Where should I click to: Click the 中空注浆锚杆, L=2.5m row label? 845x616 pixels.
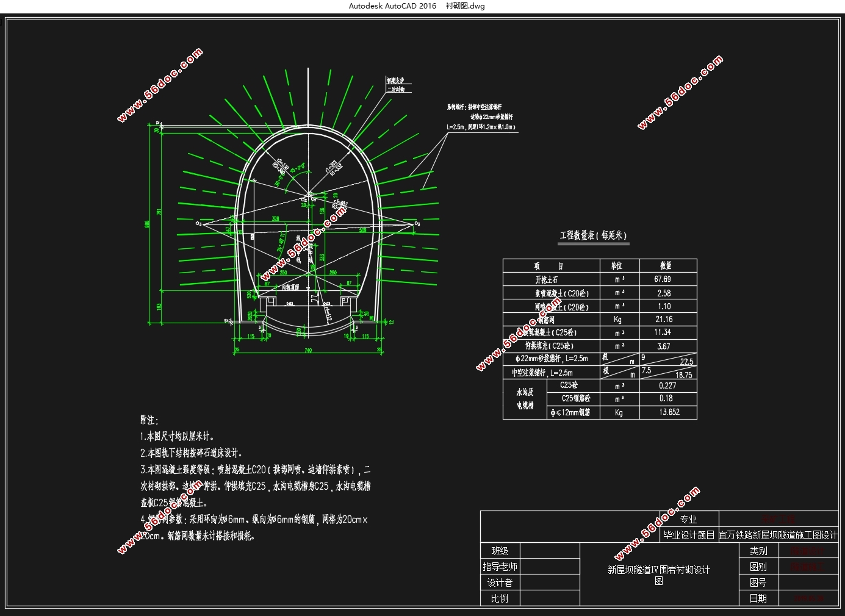tap(542, 373)
